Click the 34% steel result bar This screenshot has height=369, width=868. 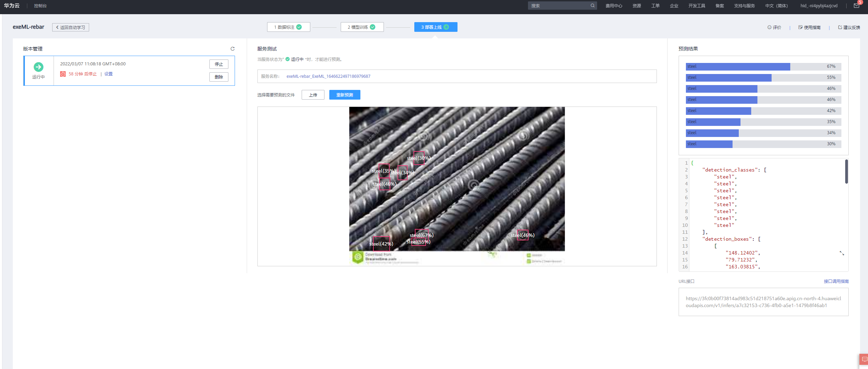pyautogui.click(x=764, y=133)
